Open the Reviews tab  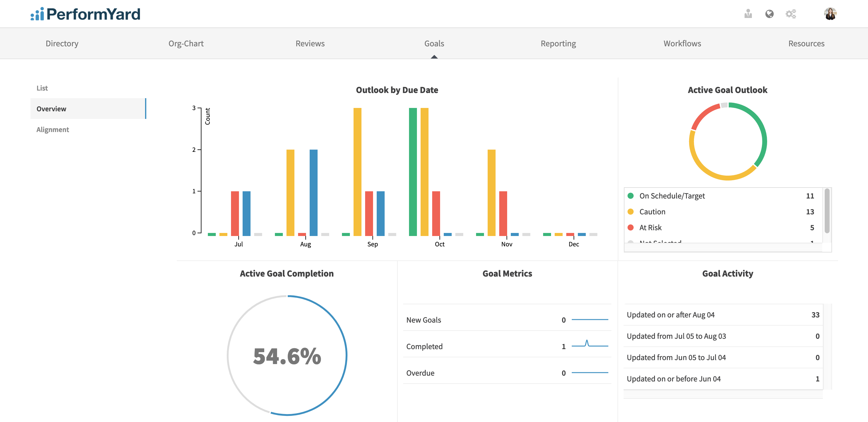click(310, 44)
